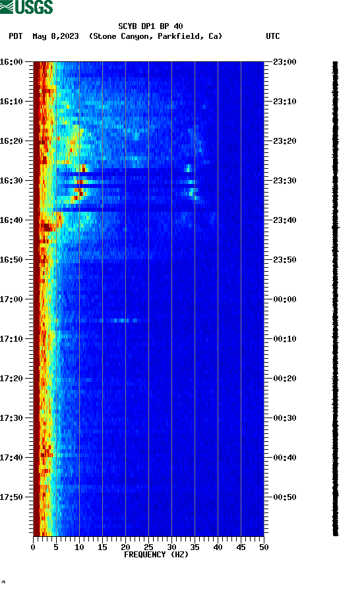
Task: Click the 17:30 PDT time label
Action: [11, 418]
